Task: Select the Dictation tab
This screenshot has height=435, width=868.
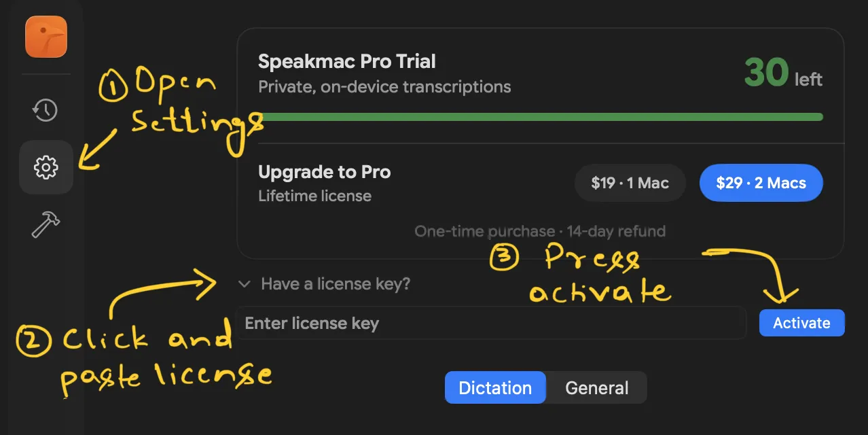Action: (x=495, y=387)
